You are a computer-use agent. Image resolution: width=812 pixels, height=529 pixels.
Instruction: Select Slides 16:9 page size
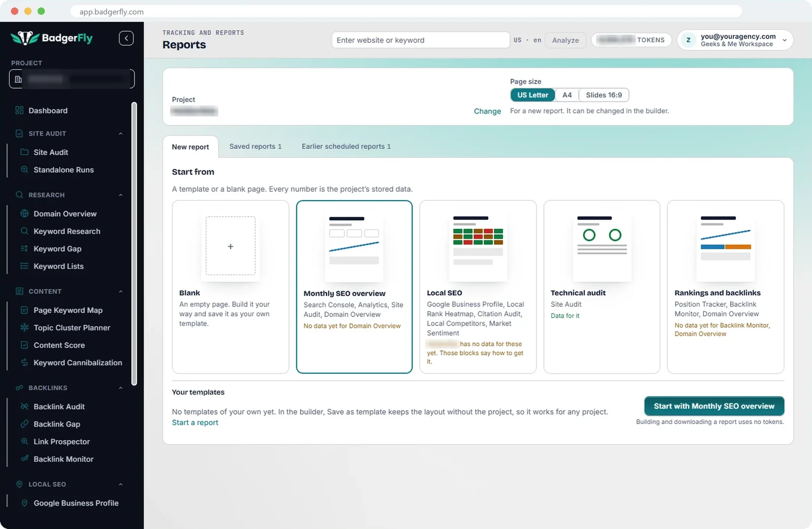(604, 95)
